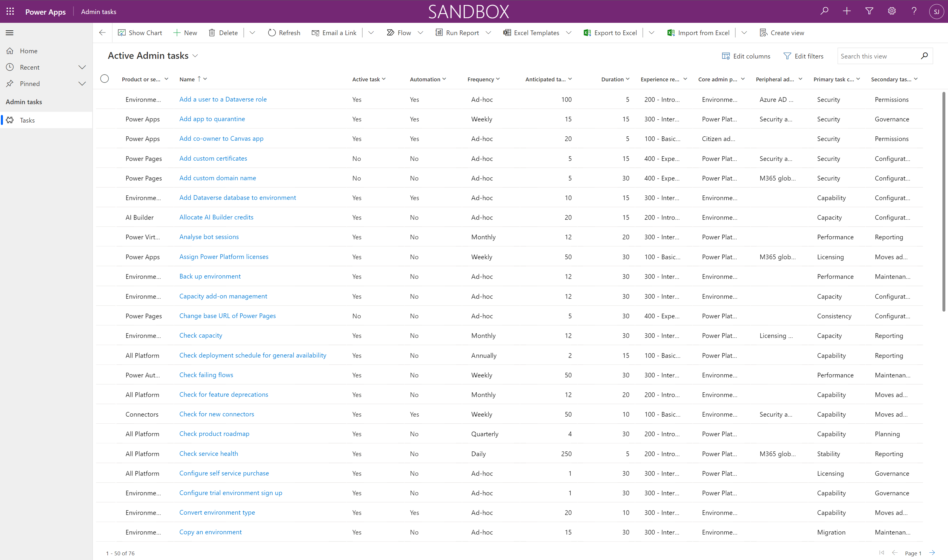Click the Home navigation item
This screenshot has height=560, width=948.
point(28,51)
